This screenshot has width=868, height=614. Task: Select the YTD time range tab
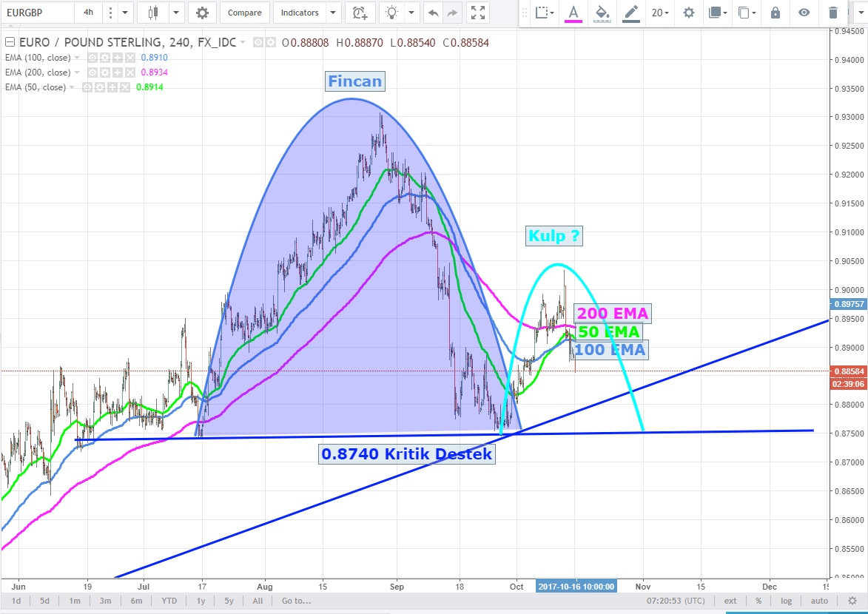[x=169, y=601]
